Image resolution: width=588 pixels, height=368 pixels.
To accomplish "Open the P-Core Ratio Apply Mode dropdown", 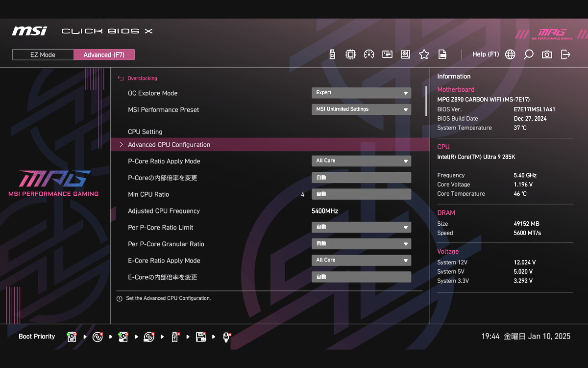I will (x=361, y=161).
